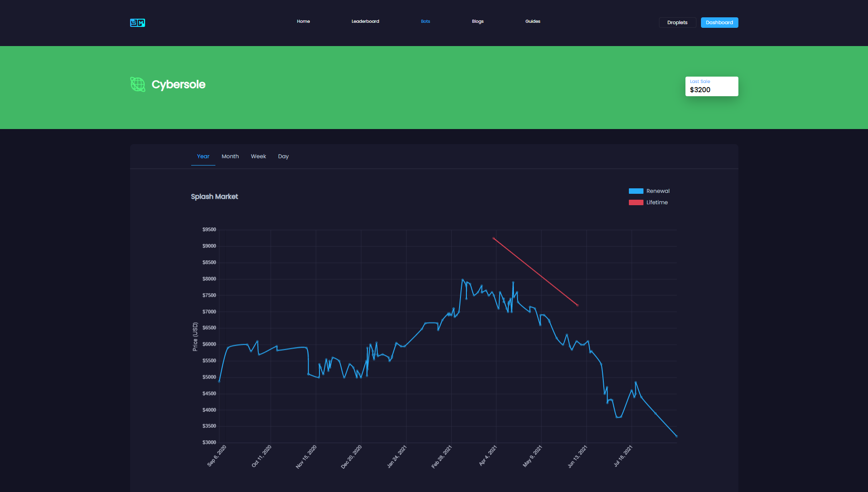Image resolution: width=868 pixels, height=492 pixels.
Task: Select the Year chart tab
Action: 203,156
